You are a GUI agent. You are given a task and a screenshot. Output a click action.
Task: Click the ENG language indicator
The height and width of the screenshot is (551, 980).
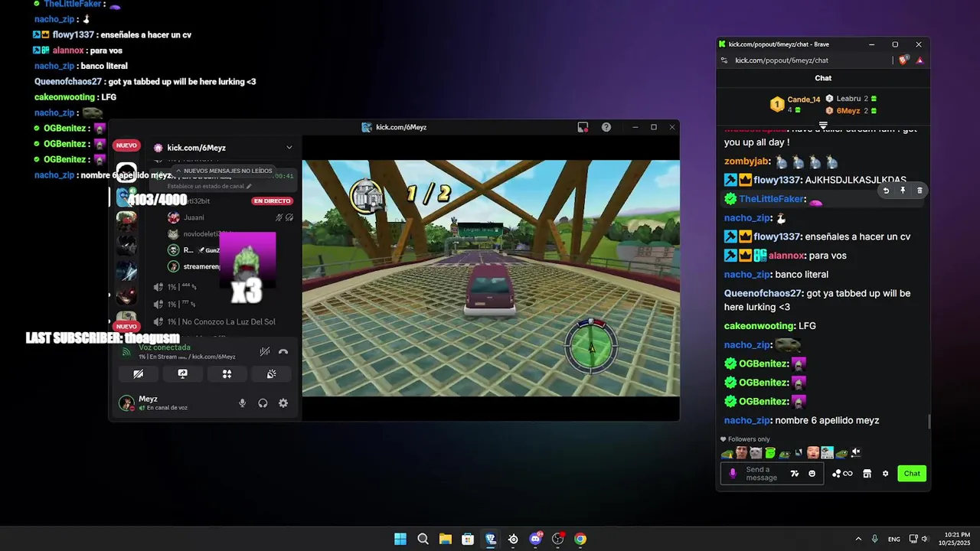[894, 539]
